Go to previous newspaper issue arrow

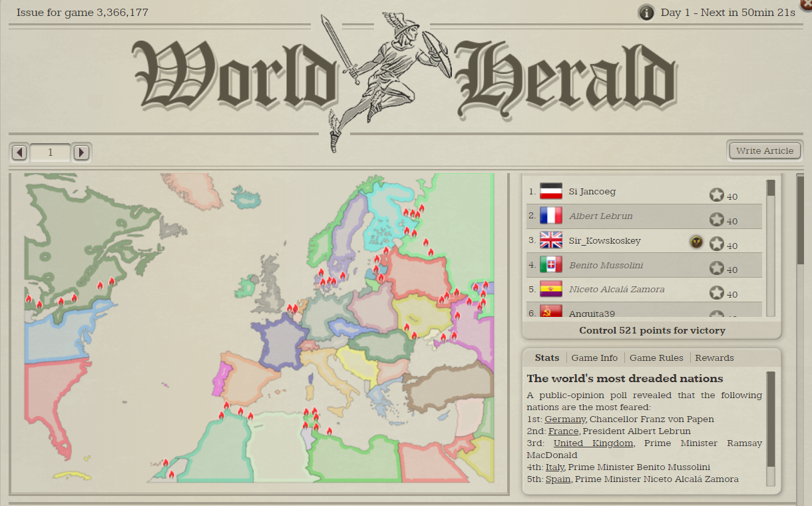point(19,152)
